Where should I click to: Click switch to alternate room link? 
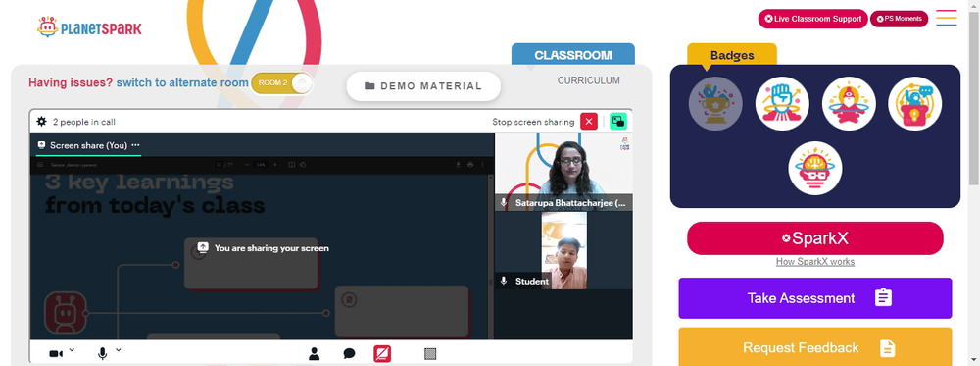[182, 82]
